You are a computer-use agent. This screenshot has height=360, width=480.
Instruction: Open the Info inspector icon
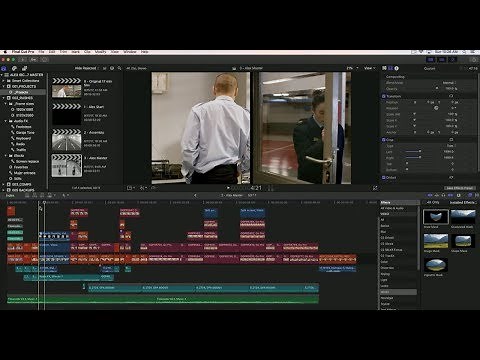click(x=397, y=68)
